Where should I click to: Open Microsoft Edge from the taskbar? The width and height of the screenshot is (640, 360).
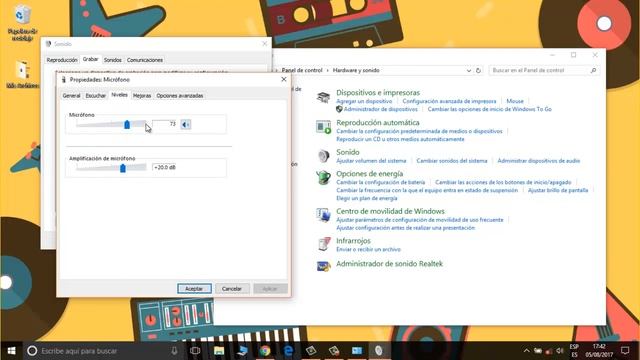(288, 351)
